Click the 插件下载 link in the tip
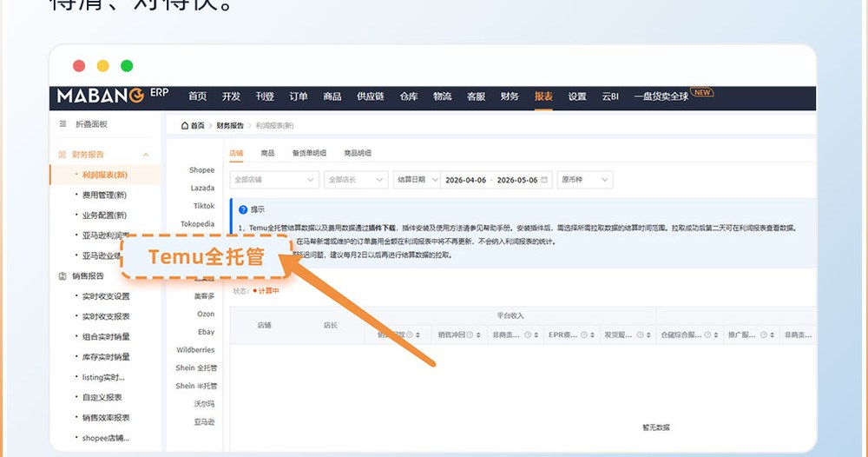868x457 pixels. coord(383,228)
